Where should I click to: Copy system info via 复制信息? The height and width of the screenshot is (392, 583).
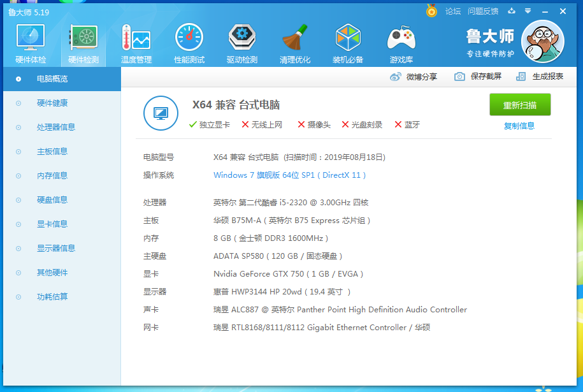pos(519,126)
